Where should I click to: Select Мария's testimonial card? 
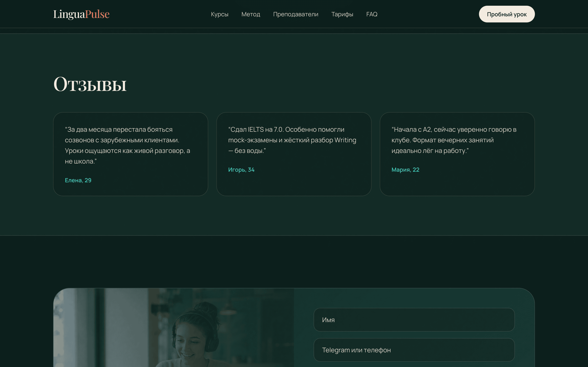tap(457, 154)
